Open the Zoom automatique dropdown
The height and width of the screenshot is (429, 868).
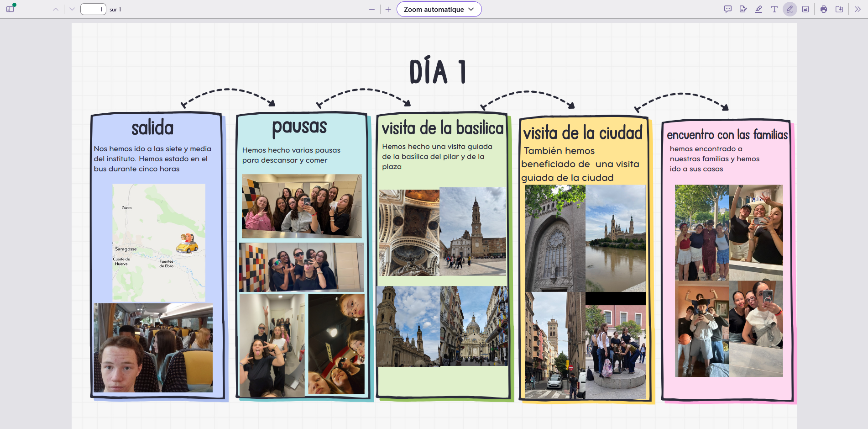[x=439, y=9]
